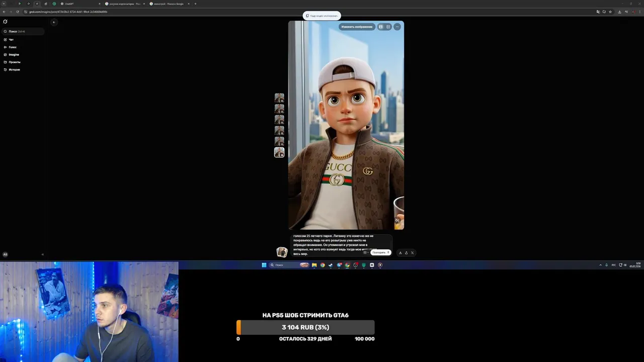
Task: Open the three-dots menu on the image
Action: pyautogui.click(x=397, y=27)
